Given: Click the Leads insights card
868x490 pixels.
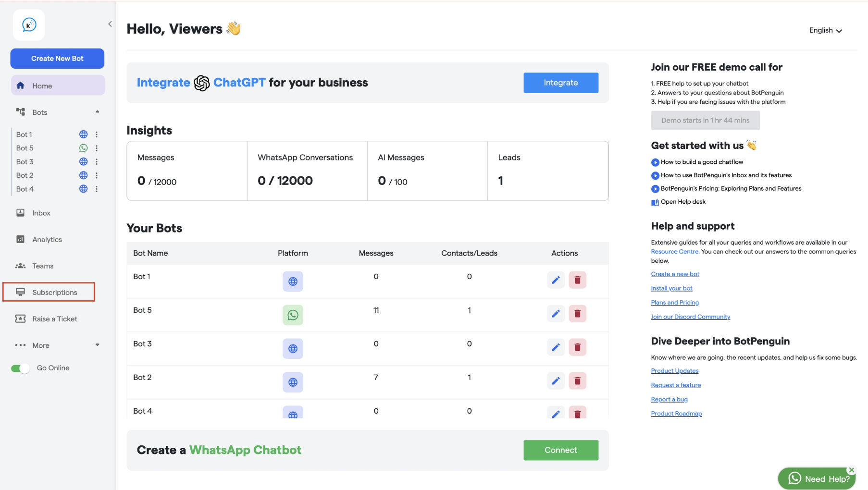Looking at the screenshot, I should tap(547, 171).
